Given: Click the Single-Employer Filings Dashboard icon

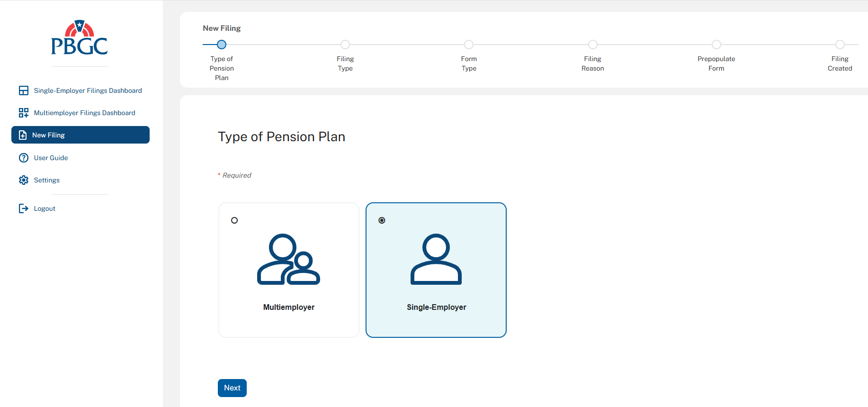Looking at the screenshot, I should [x=24, y=90].
